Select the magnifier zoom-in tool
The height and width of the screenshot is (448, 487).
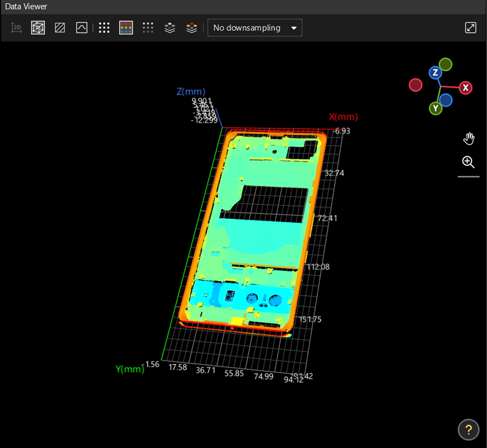point(468,162)
